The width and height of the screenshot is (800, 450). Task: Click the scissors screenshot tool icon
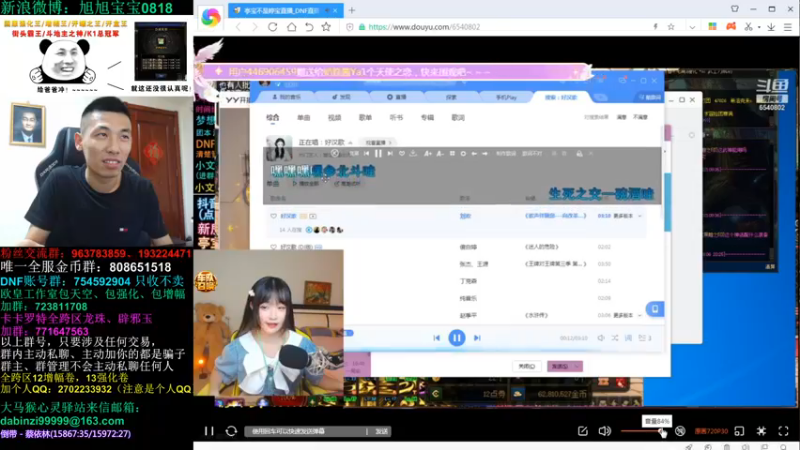click(x=748, y=27)
